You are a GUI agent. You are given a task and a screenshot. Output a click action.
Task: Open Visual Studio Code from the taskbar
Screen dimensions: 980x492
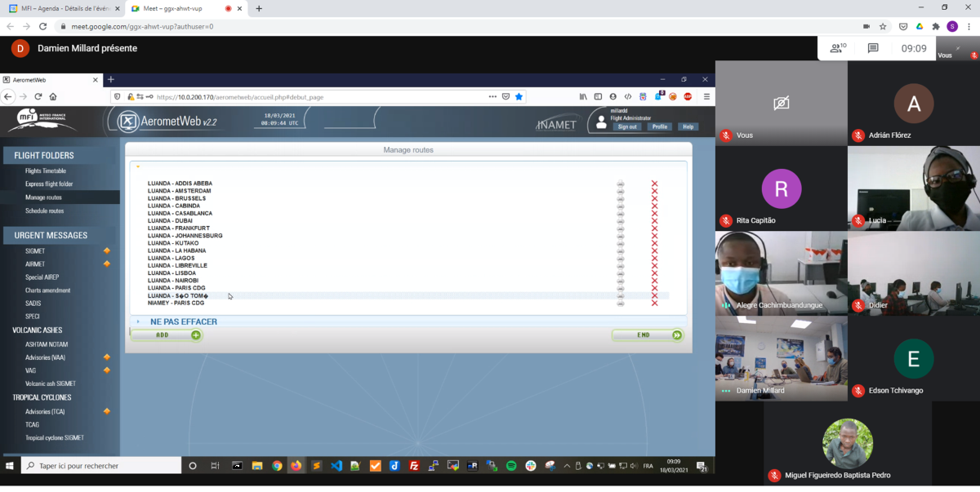click(x=336, y=466)
